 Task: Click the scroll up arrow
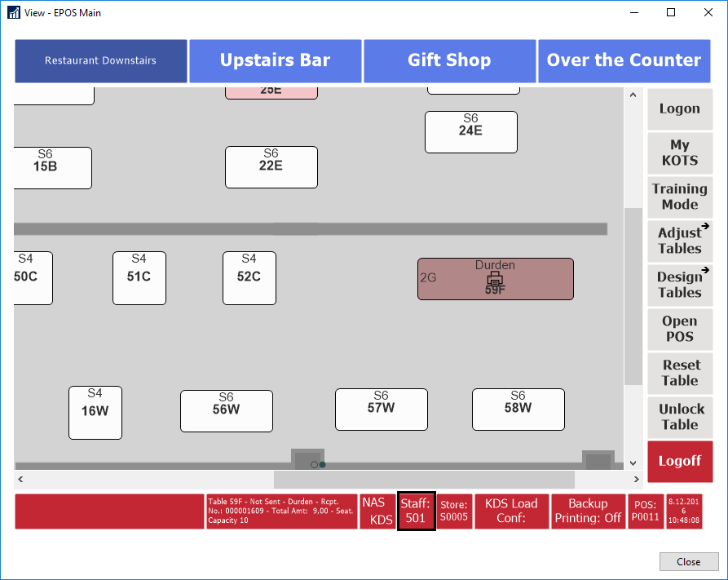coord(633,95)
